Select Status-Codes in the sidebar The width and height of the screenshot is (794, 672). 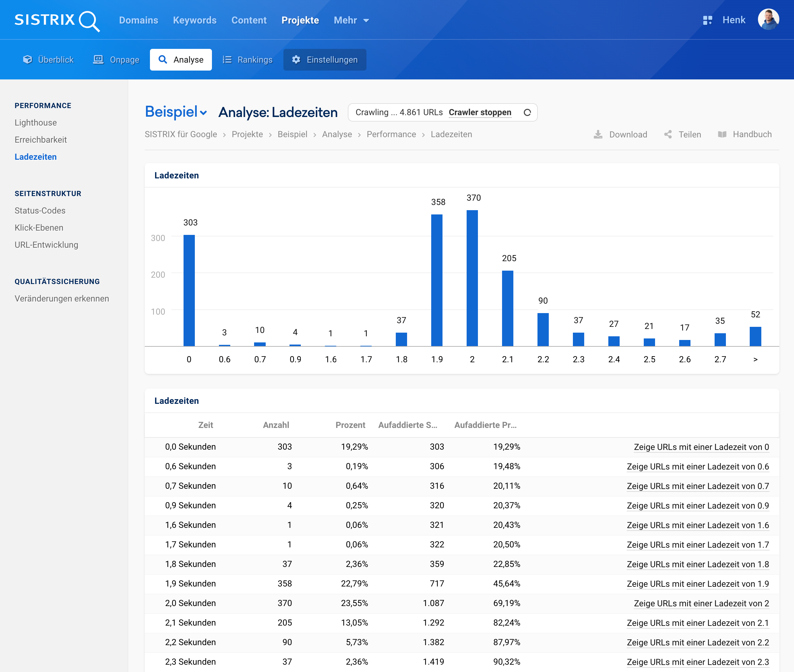[x=40, y=210]
